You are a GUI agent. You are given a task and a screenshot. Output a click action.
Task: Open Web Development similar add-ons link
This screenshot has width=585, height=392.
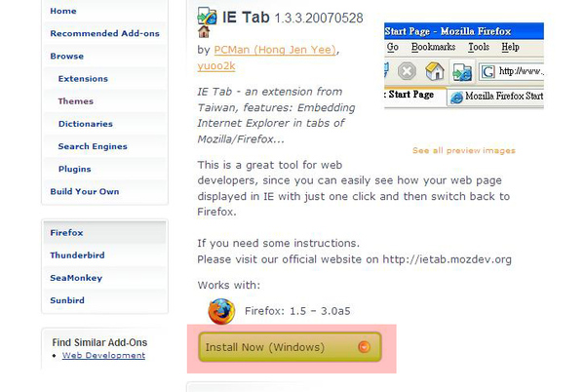[103, 356]
